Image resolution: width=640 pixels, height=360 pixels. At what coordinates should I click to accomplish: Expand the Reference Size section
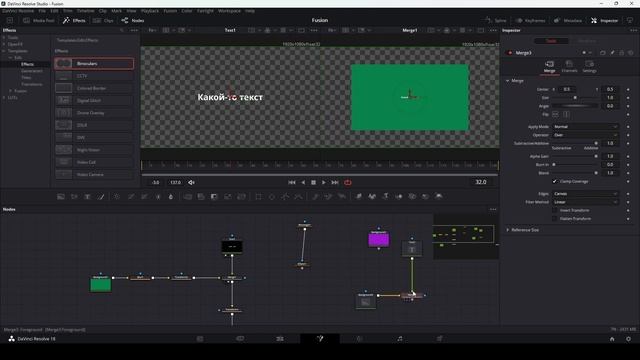[x=508, y=230]
